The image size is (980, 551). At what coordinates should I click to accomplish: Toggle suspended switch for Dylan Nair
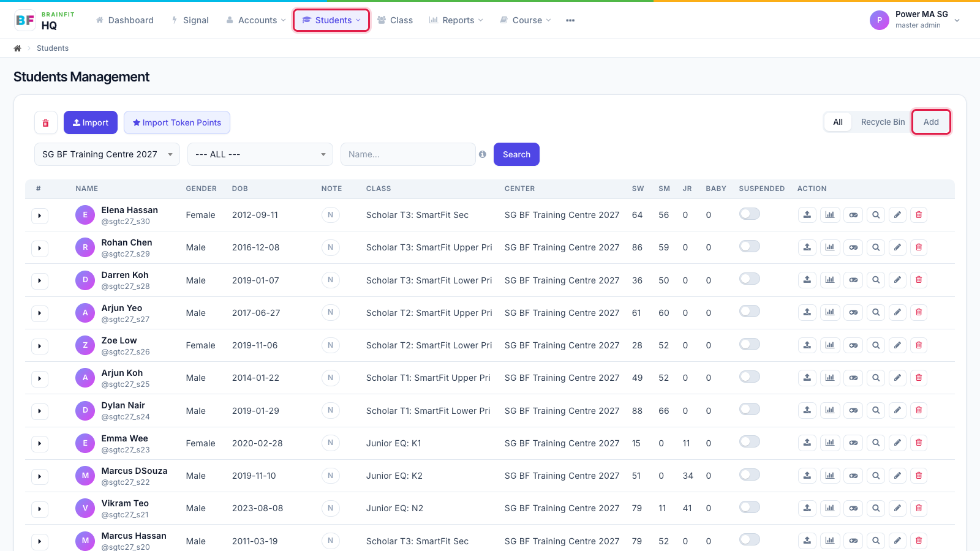750,409
